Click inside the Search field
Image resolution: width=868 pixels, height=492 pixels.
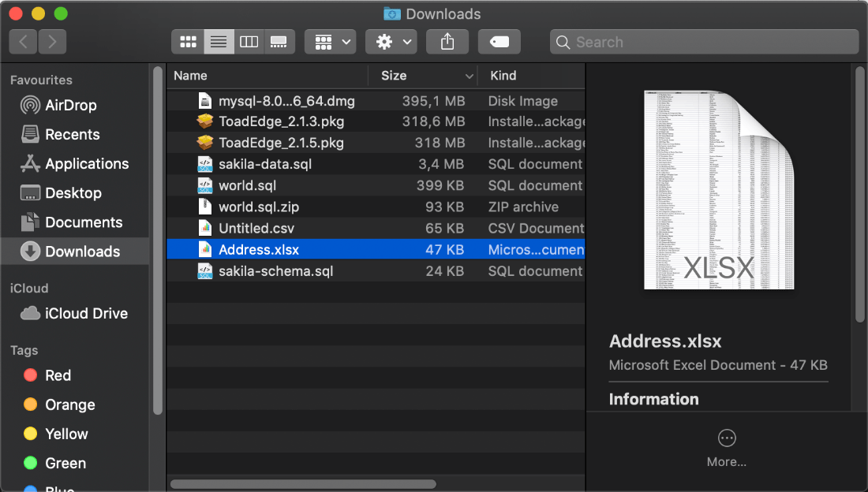[x=702, y=41]
